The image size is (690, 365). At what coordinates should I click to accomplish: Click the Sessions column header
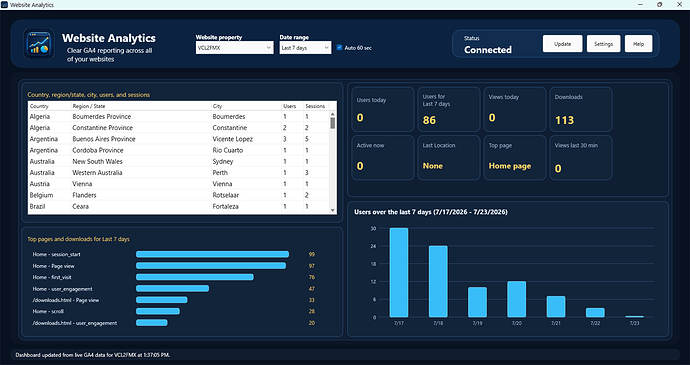[316, 106]
